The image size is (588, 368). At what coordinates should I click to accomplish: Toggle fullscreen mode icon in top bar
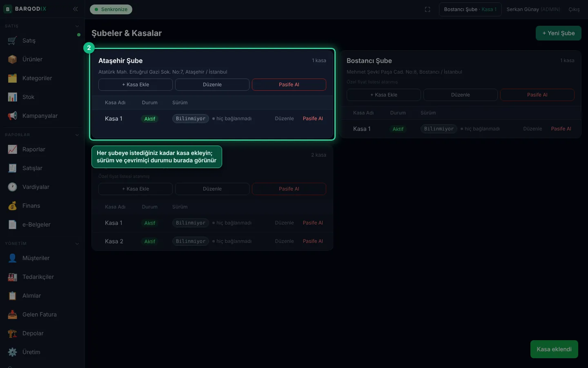(428, 9)
